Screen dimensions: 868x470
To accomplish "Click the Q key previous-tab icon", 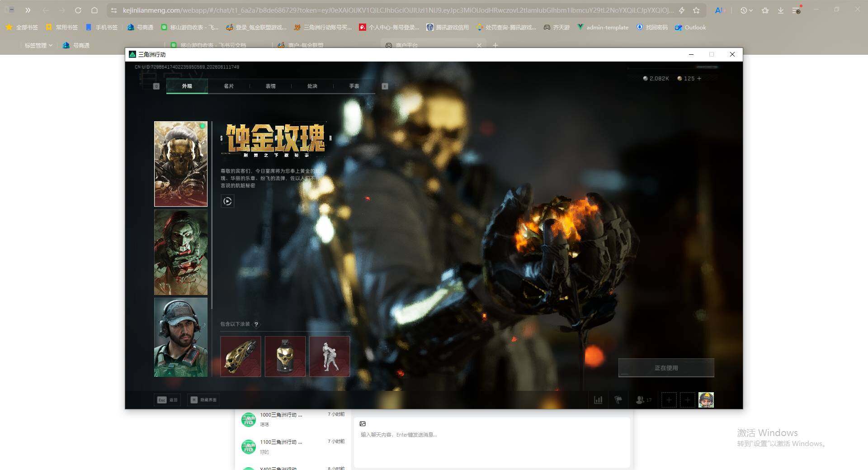I will coord(156,86).
